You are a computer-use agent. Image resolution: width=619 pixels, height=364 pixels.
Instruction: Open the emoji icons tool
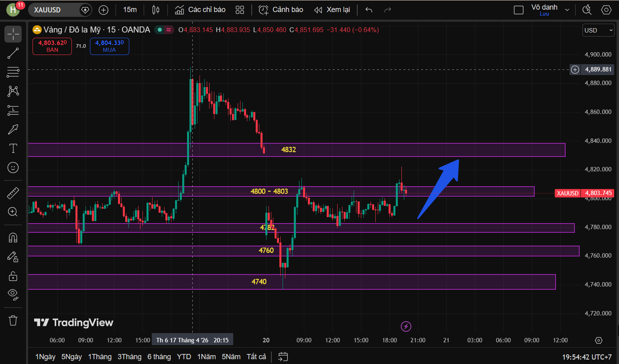pyautogui.click(x=13, y=167)
